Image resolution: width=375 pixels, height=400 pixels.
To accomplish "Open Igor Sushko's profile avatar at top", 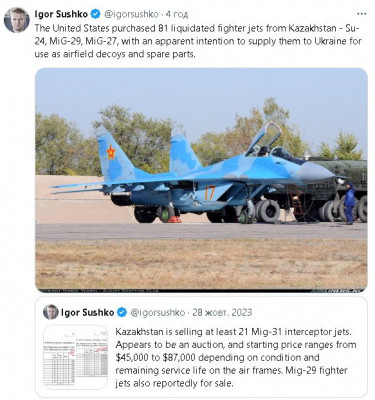I will point(17,20).
